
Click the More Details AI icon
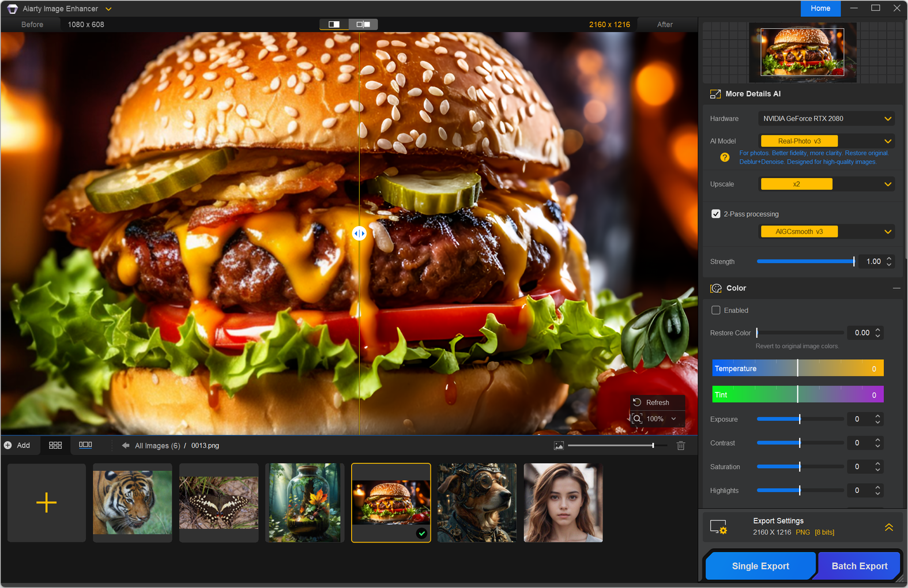point(715,94)
